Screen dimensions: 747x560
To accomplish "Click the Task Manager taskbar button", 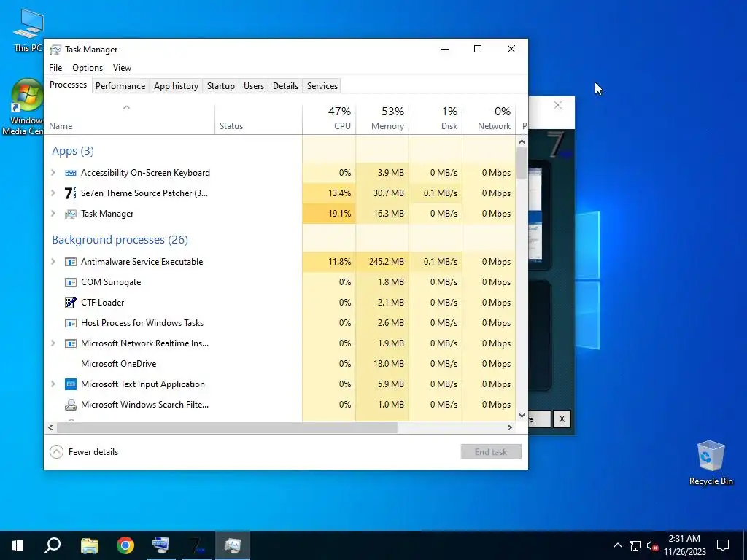I will pyautogui.click(x=233, y=545).
